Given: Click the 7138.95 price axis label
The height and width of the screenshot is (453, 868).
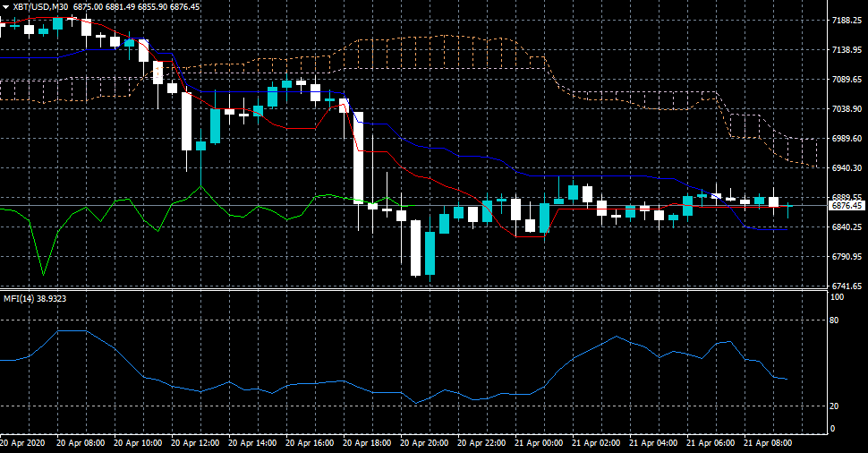Looking at the screenshot, I should pyautogui.click(x=847, y=50).
